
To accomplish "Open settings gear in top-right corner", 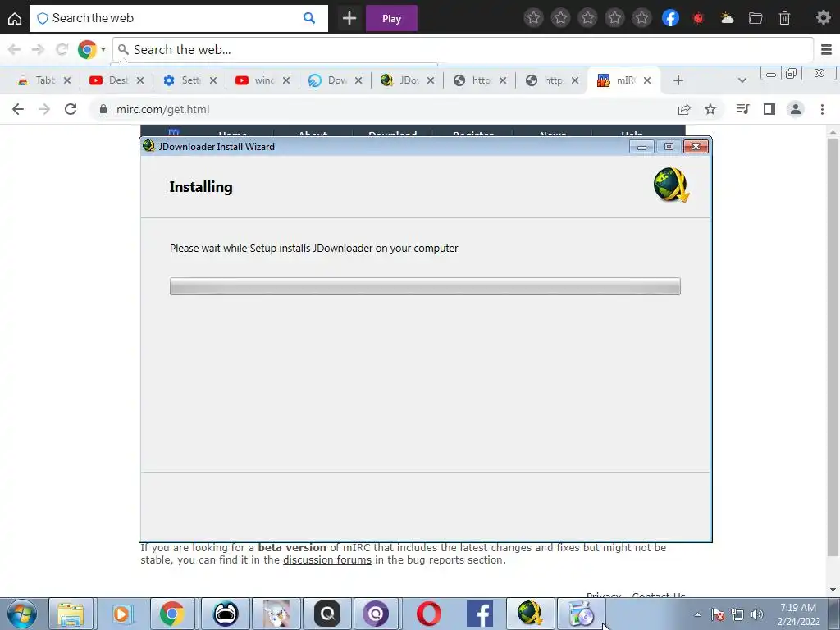I will (823, 18).
